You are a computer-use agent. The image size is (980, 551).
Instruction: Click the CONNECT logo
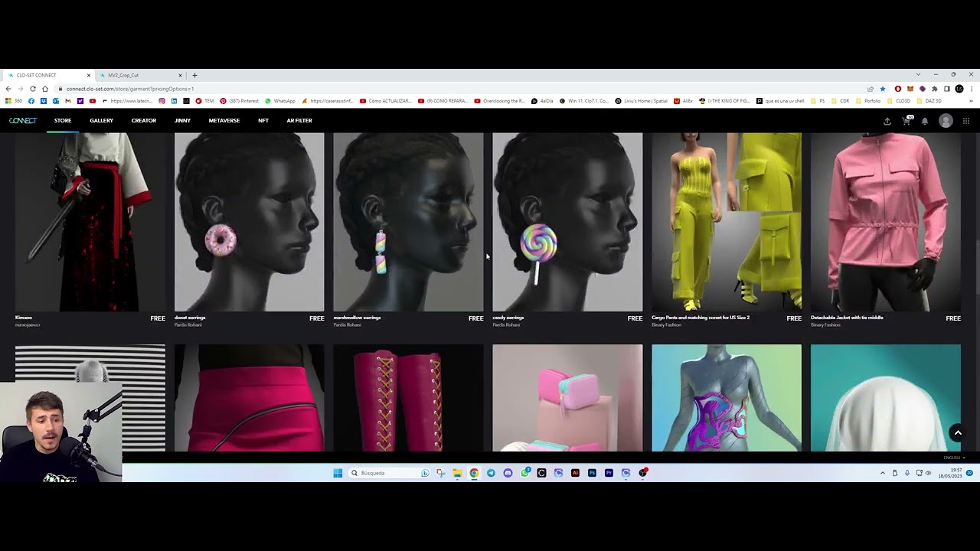23,120
